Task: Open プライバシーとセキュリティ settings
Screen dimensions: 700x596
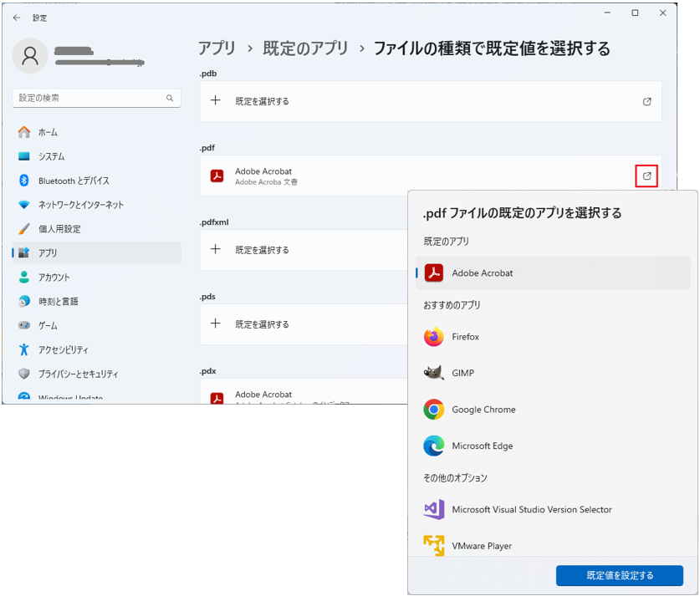Action: click(96, 374)
